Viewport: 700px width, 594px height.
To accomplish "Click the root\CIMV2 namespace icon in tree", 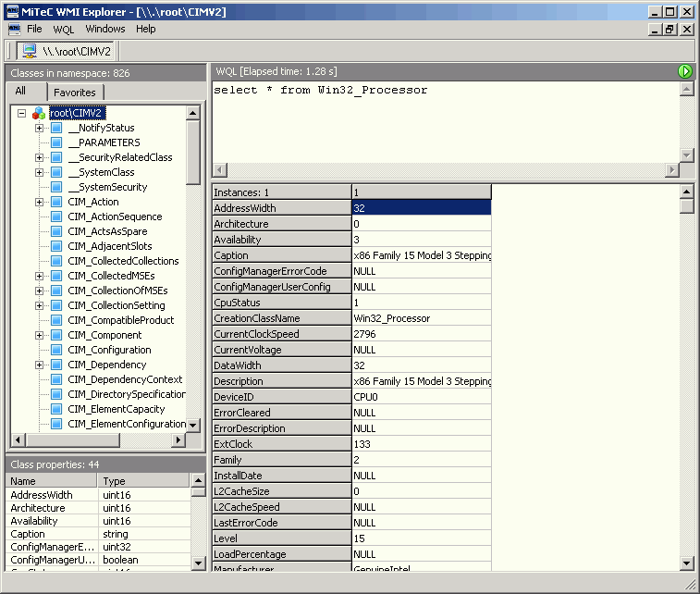I will pos(39,113).
